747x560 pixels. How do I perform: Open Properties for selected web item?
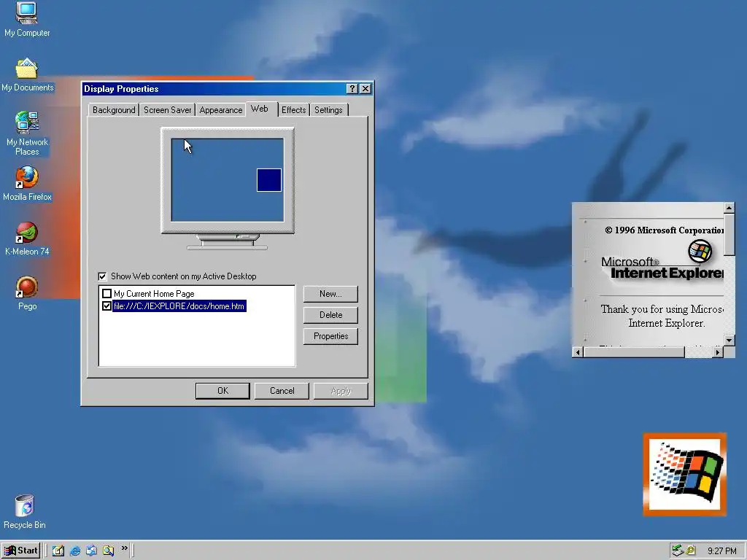pos(330,336)
